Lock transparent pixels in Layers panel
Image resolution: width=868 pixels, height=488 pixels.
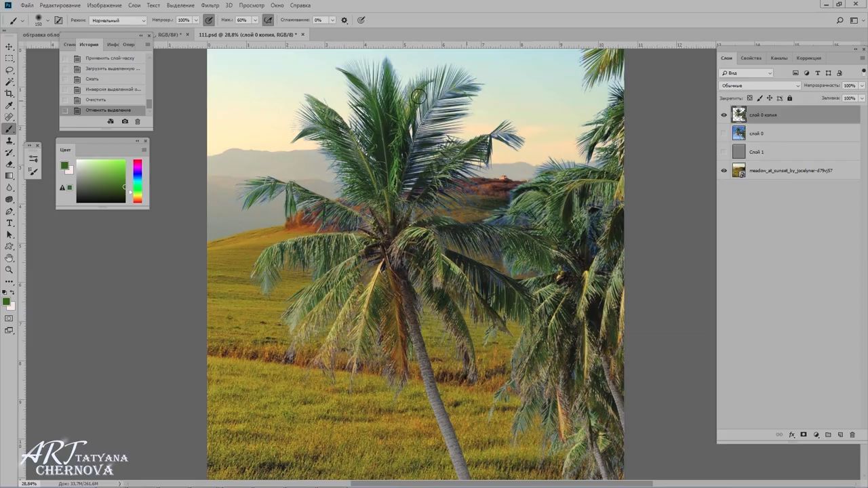[x=749, y=98]
